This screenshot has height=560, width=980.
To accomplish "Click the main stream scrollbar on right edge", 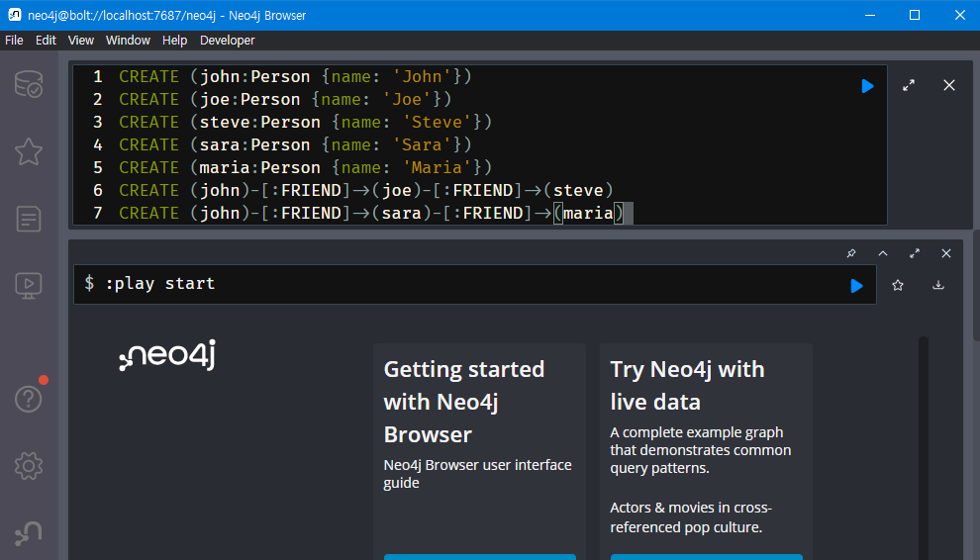I will pos(976,285).
